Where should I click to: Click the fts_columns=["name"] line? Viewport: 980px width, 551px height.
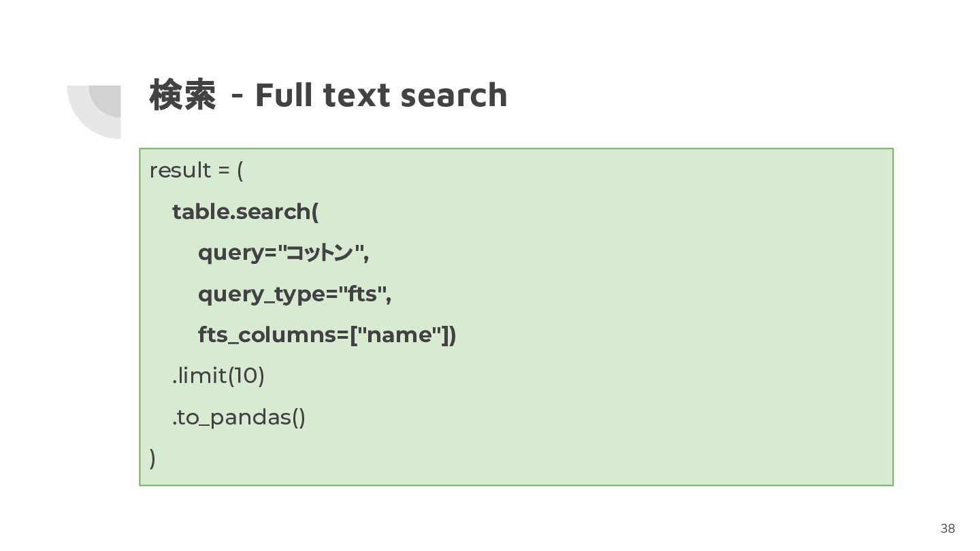[x=327, y=335]
